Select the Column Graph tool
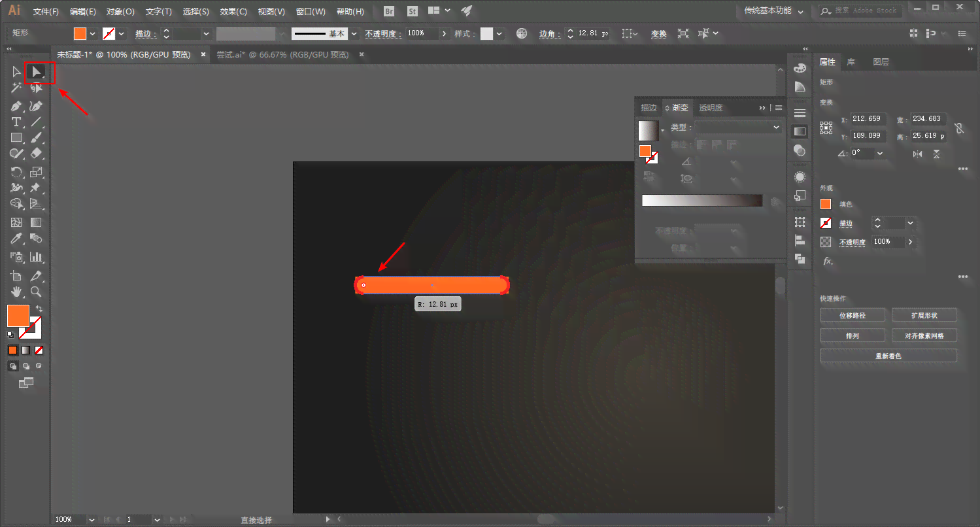This screenshot has width=980, height=527. (x=37, y=257)
